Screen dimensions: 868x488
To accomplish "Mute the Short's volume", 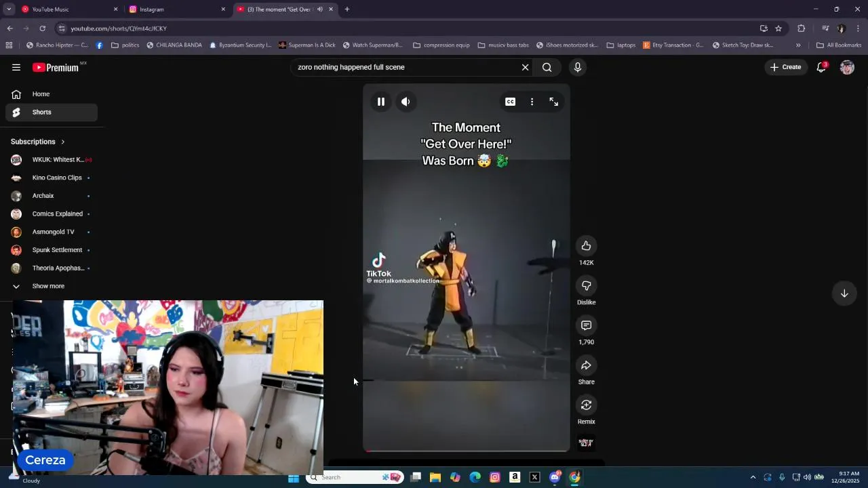I will point(406,102).
